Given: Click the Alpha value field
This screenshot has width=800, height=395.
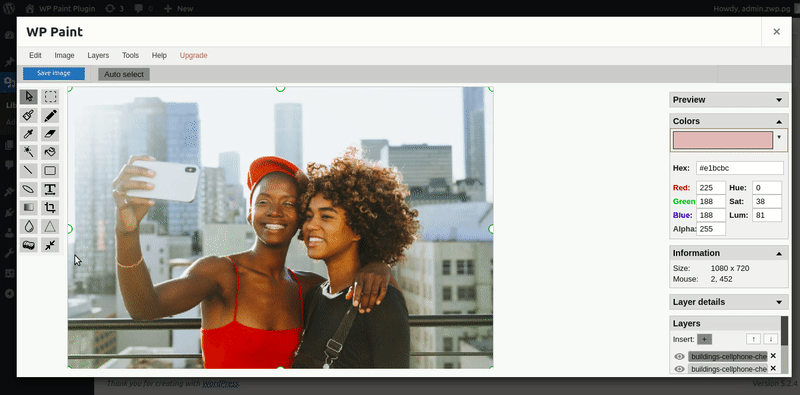Looking at the screenshot, I should [711, 229].
